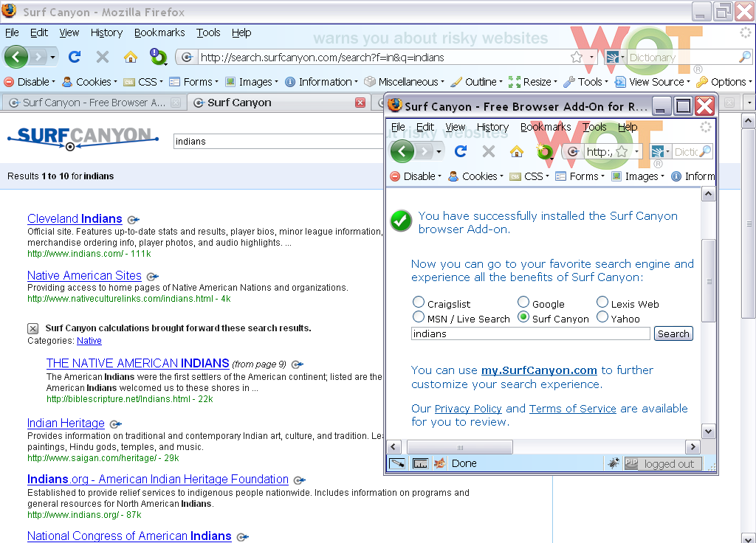Click the fox icon in popup status bar

point(440,463)
